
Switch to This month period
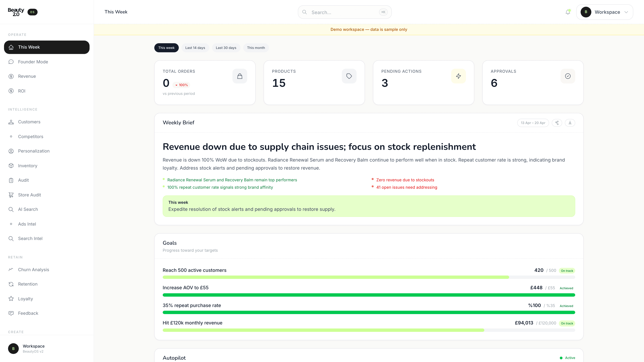(256, 48)
